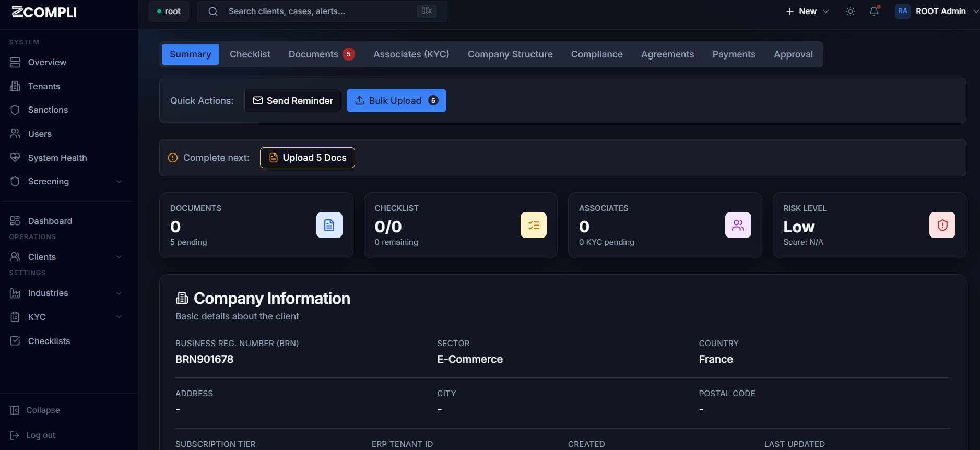Image resolution: width=980 pixels, height=450 pixels.
Task: Open the Company Structure tab
Action: (510, 54)
